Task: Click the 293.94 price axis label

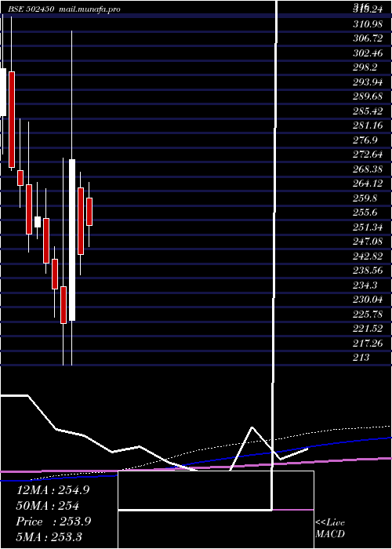Action: [368, 82]
